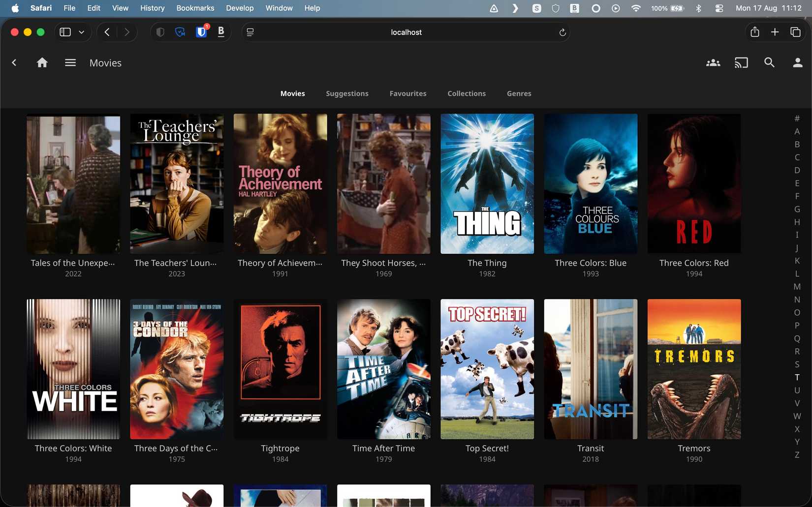The image size is (812, 507).
Task: Click Safari Share icon
Action: pyautogui.click(x=755, y=32)
